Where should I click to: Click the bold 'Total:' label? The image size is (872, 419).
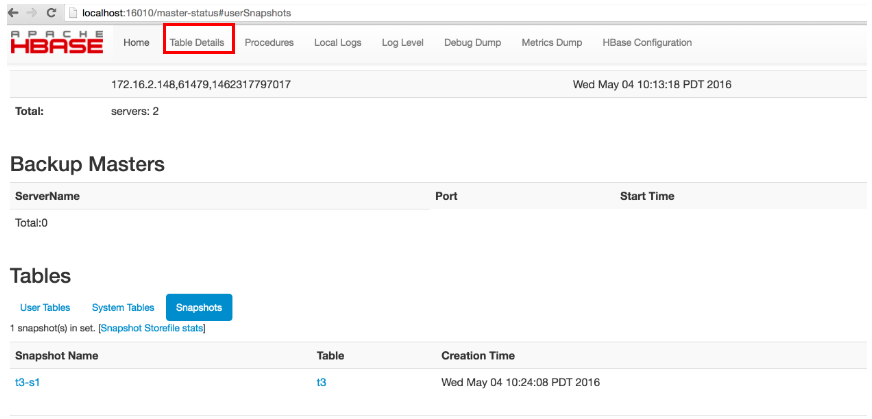coord(29,111)
